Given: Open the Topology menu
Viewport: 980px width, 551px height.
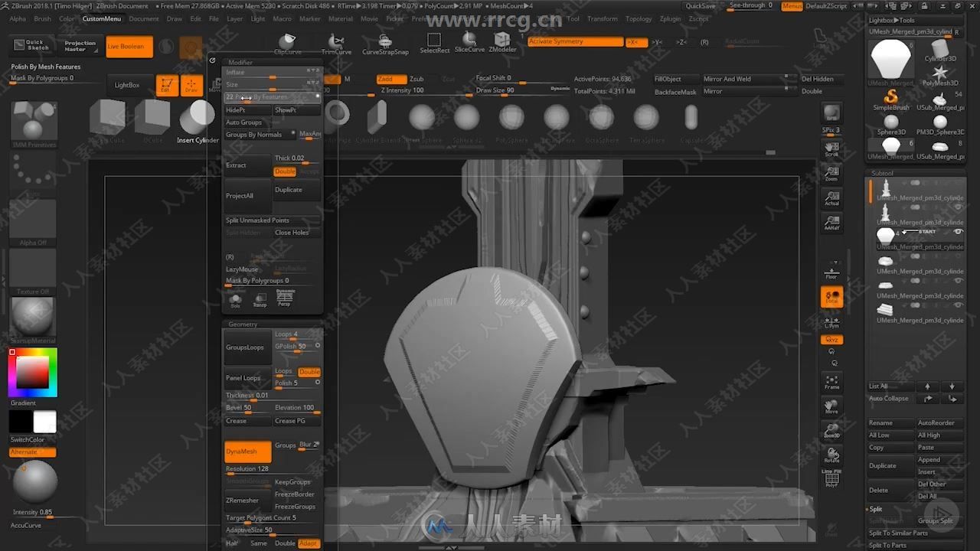Looking at the screenshot, I should [639, 18].
